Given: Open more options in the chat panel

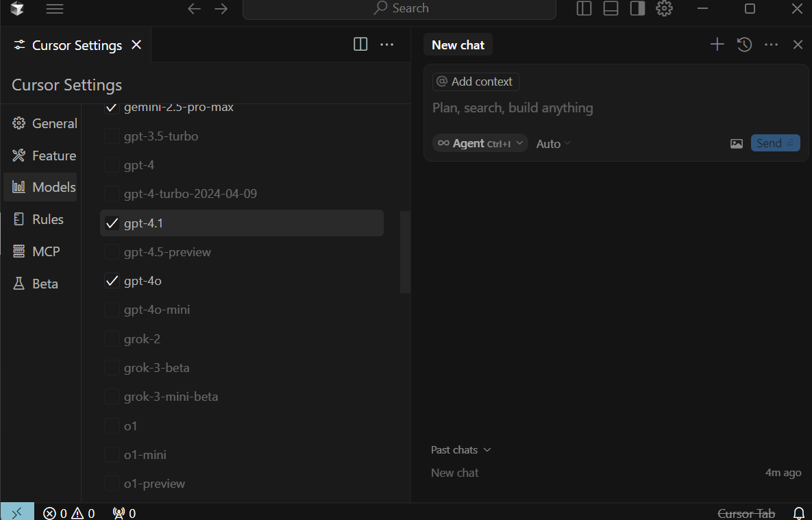Looking at the screenshot, I should point(771,45).
